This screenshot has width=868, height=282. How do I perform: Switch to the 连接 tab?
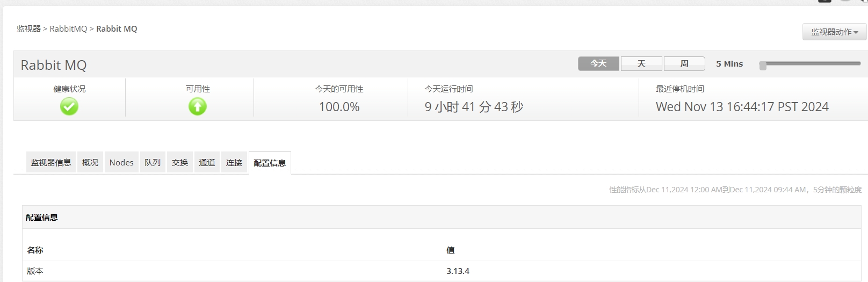[234, 162]
